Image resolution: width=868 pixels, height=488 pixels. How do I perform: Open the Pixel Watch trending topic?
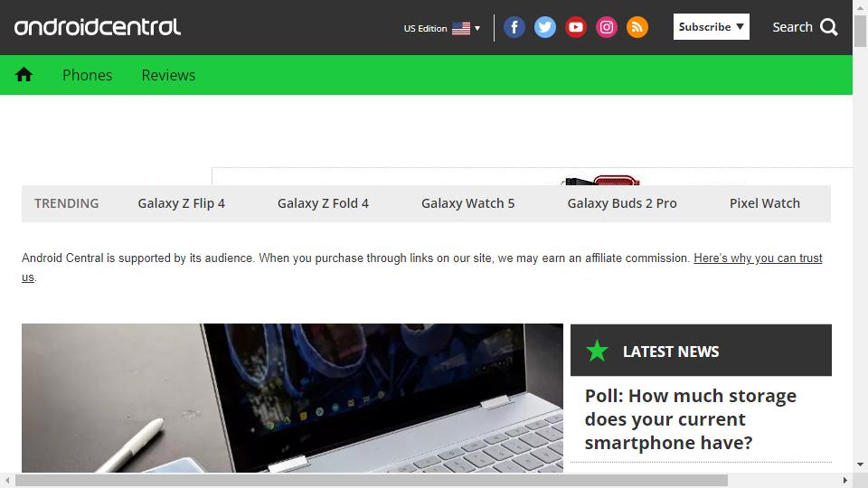coord(765,203)
